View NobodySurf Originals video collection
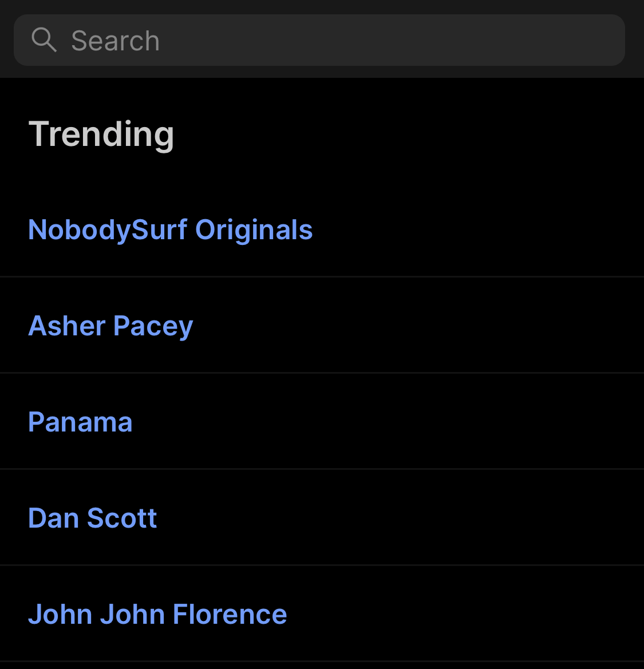The height and width of the screenshot is (669, 644). 170,230
